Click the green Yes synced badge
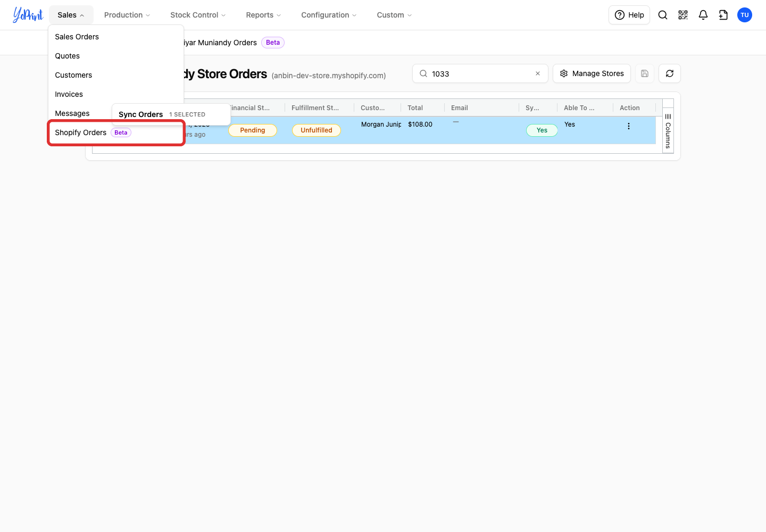Screen dimensions: 766x532 pyautogui.click(x=542, y=130)
